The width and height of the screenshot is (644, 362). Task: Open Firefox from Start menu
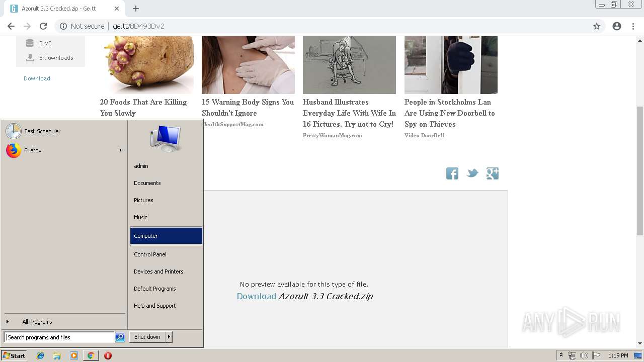tap(64, 150)
